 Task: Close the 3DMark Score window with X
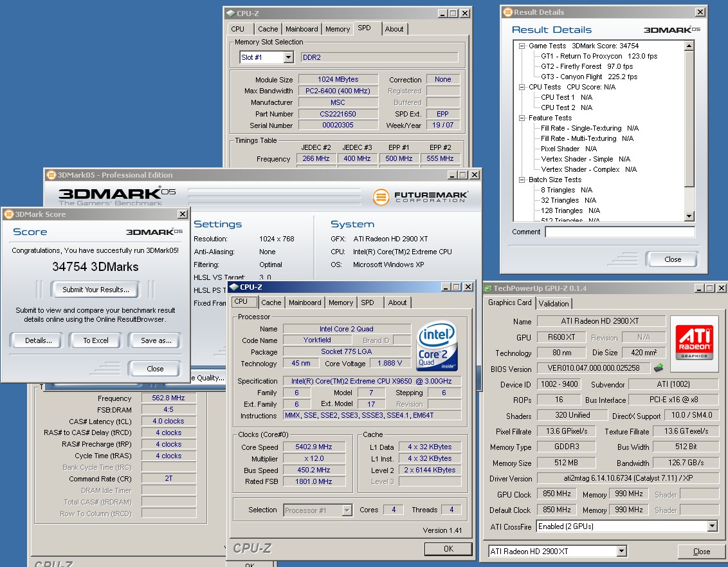click(183, 214)
